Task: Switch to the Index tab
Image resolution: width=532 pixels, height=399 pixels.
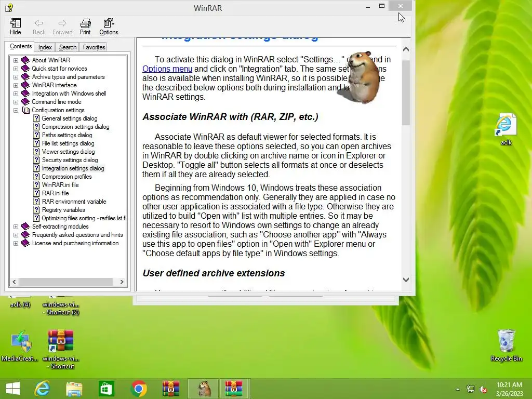Action: coord(45,47)
